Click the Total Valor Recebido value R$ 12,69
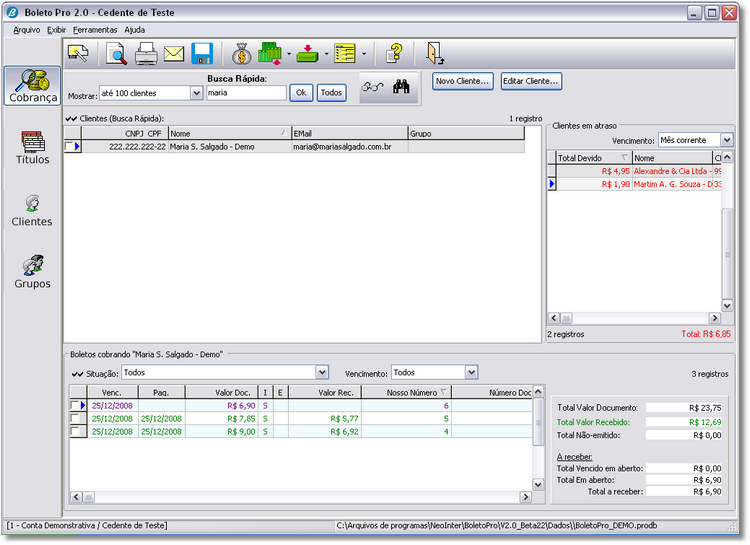The height and width of the screenshot is (545, 750). (x=684, y=422)
